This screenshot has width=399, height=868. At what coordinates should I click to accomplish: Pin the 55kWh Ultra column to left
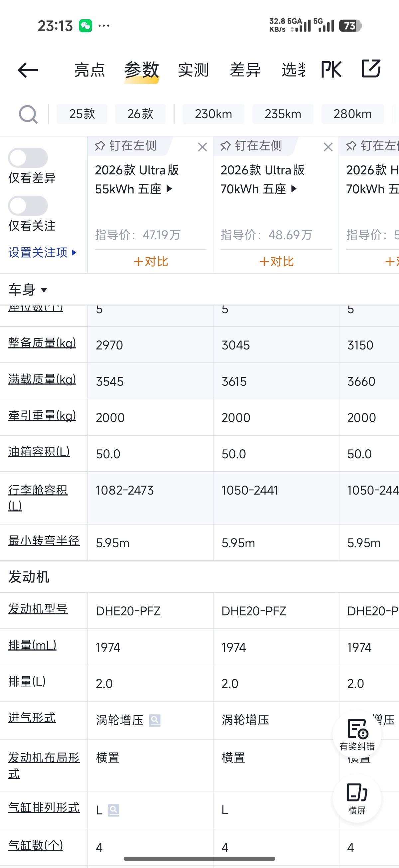(x=126, y=146)
